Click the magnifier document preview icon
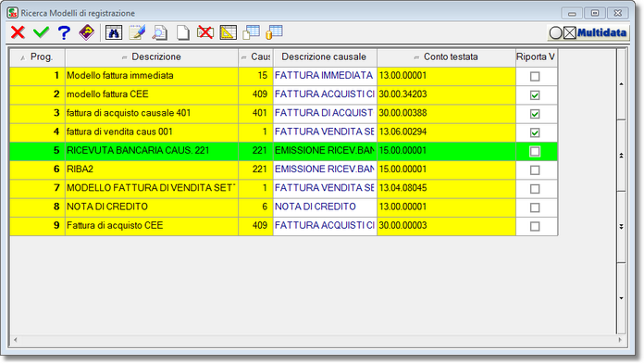This screenshot has height=364, width=644. point(159,32)
